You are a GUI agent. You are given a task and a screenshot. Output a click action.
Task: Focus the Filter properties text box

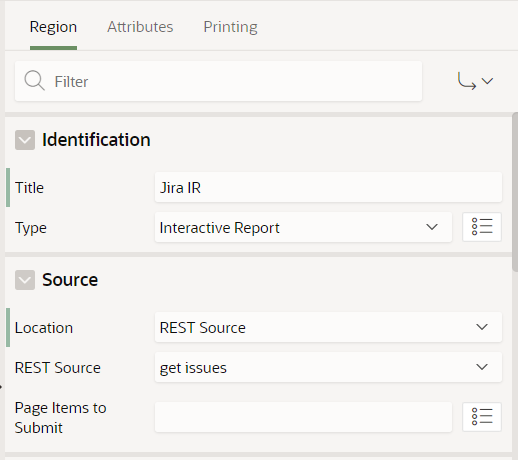[218, 81]
